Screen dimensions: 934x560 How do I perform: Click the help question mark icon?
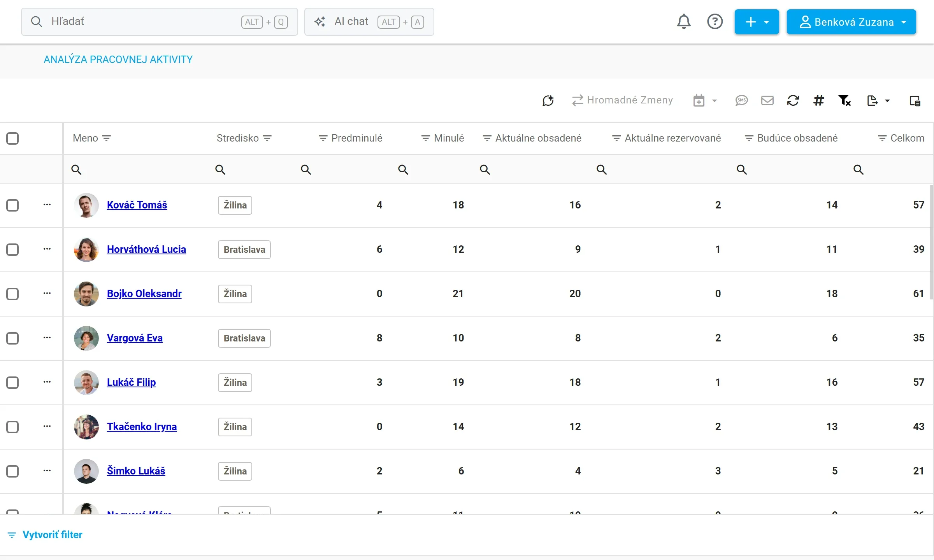(715, 22)
